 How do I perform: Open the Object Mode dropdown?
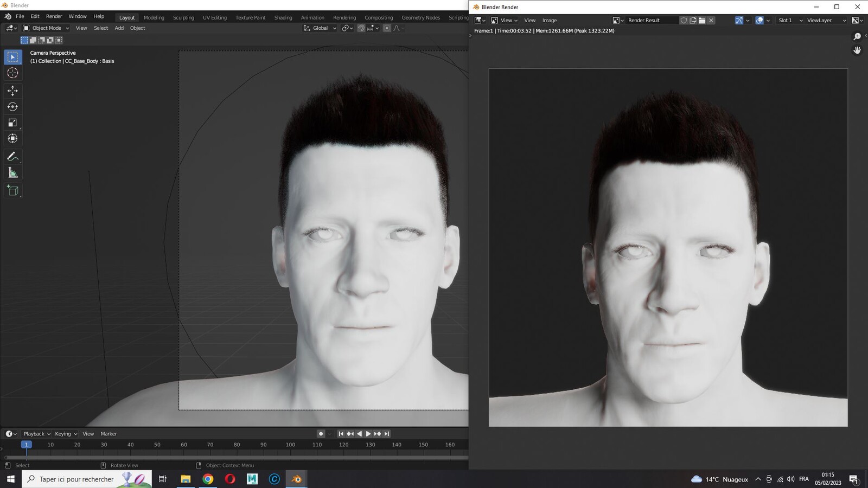(46, 28)
